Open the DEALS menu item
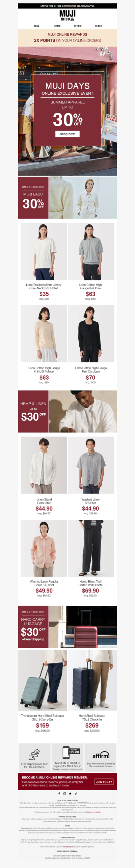This screenshot has width=135, height=868. point(98,26)
